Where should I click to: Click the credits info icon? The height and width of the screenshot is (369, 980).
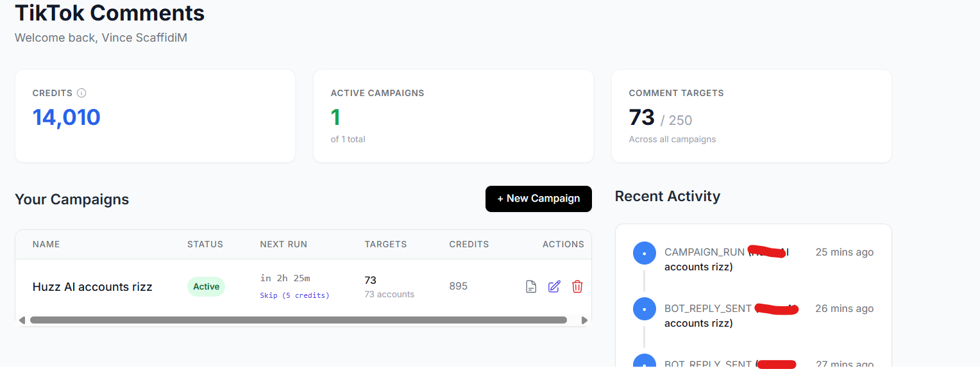[81, 93]
